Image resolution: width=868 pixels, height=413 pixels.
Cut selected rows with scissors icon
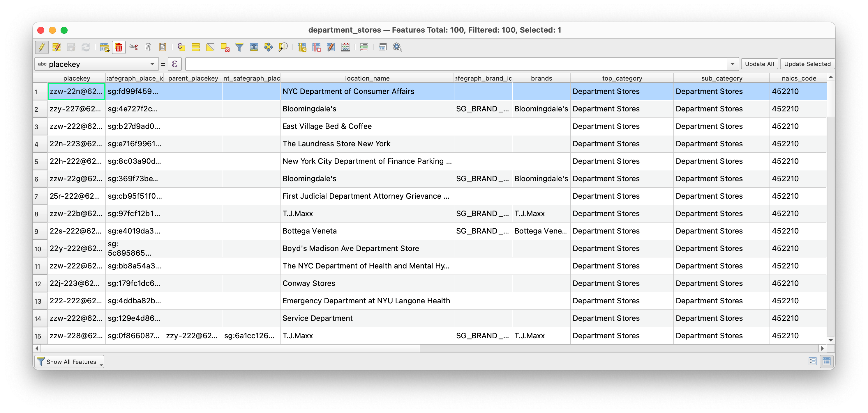133,47
